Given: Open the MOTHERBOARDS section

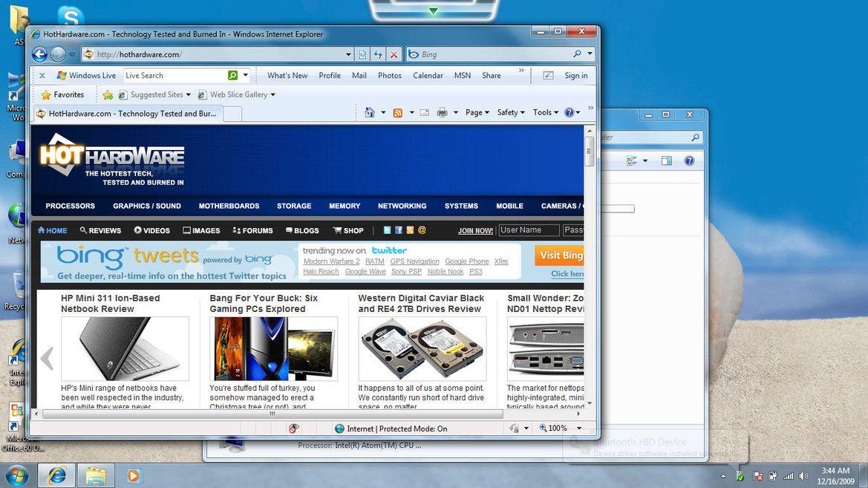Looking at the screenshot, I should click(x=229, y=206).
